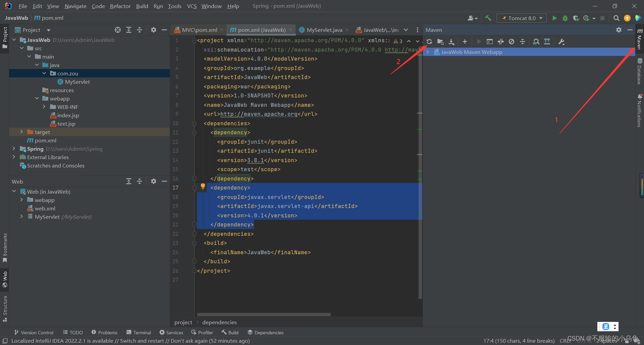Open Terminal tool window
Screen dimensions: 644x345
click(x=139, y=332)
